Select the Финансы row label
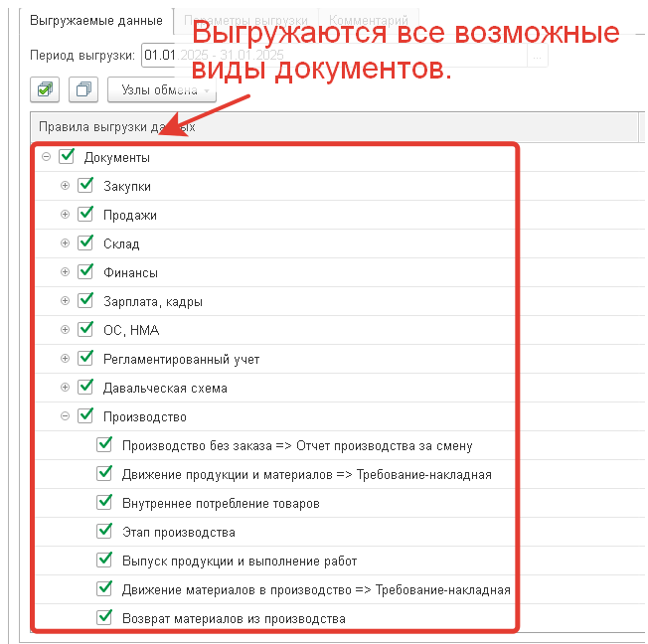 (x=130, y=273)
